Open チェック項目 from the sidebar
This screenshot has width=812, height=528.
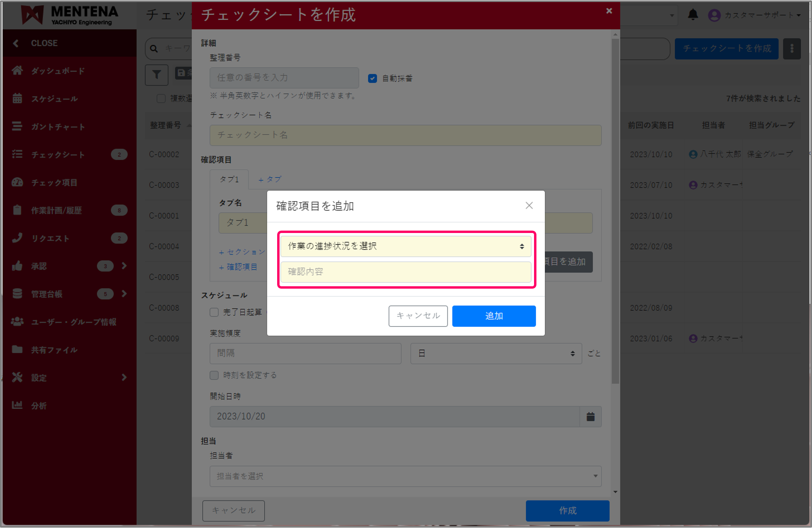(17, 182)
